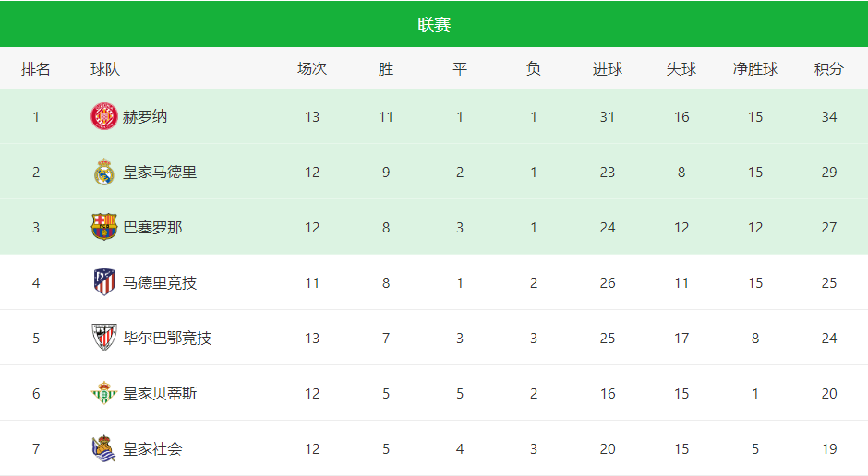Click the Girona (赫罗纳) club crest
The image size is (868, 476).
click(104, 116)
